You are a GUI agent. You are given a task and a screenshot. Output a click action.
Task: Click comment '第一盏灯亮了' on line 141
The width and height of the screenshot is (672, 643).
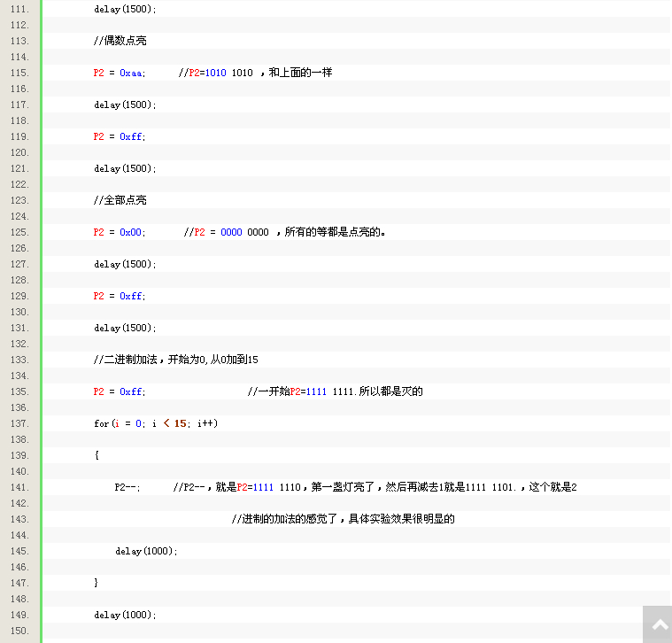coord(343,487)
